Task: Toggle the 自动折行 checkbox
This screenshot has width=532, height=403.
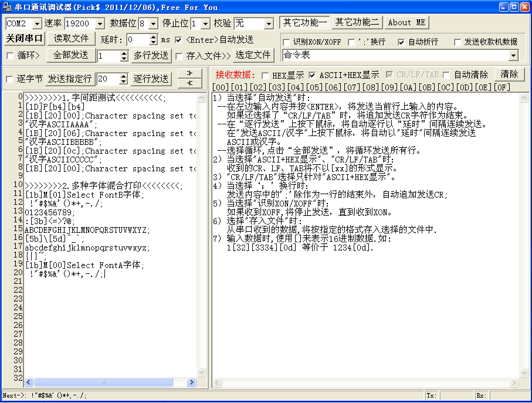Action: (x=401, y=42)
